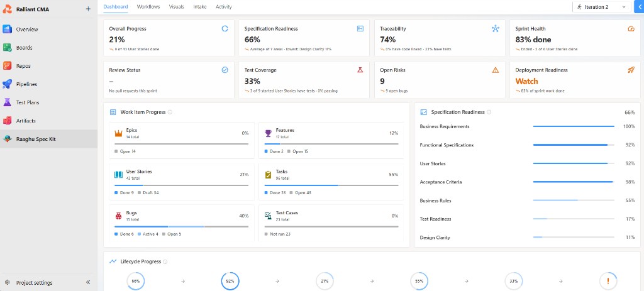The image size is (644, 291).
Task: Switch to the Intake tab
Action: (x=200, y=6)
